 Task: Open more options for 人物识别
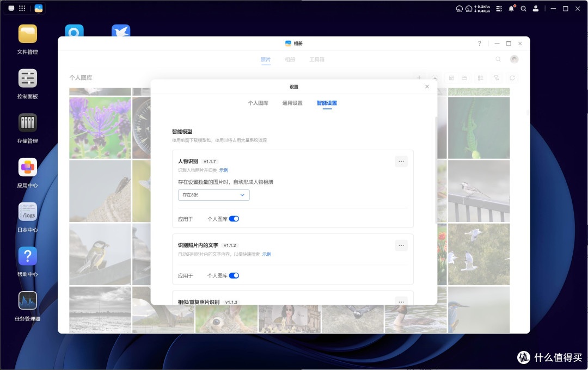click(401, 162)
